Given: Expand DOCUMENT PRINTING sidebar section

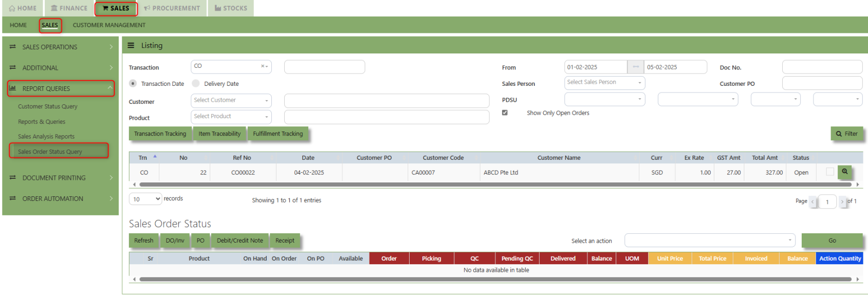Looking at the screenshot, I should pyautogui.click(x=61, y=178).
